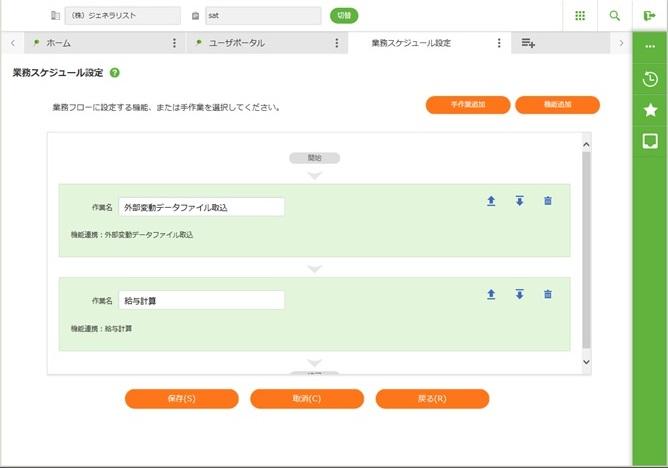Open options menu for ユーザポータル tab
Screen dimensions: 668x468
336,43
